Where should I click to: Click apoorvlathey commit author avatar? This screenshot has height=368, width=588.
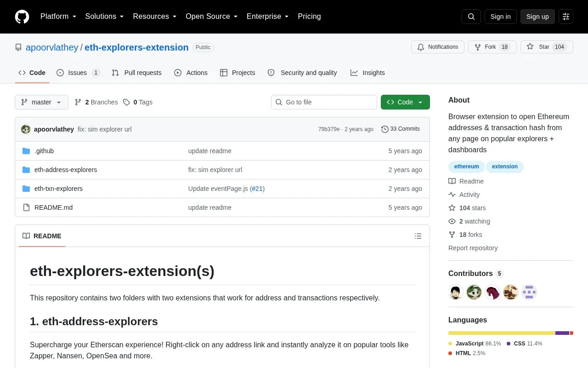click(x=26, y=129)
